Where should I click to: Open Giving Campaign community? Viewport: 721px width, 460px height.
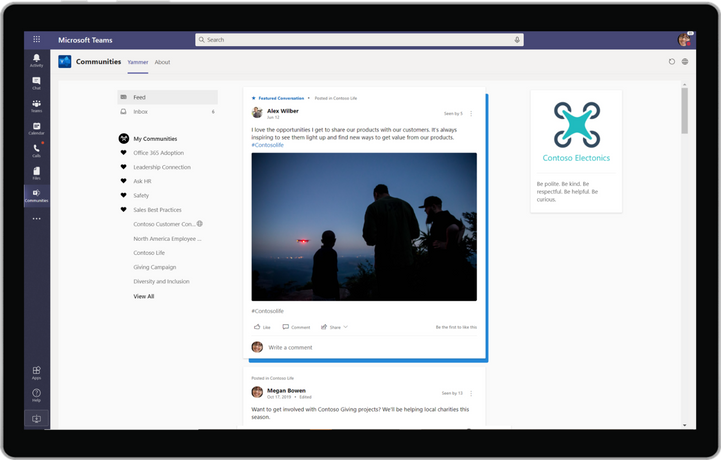click(154, 267)
